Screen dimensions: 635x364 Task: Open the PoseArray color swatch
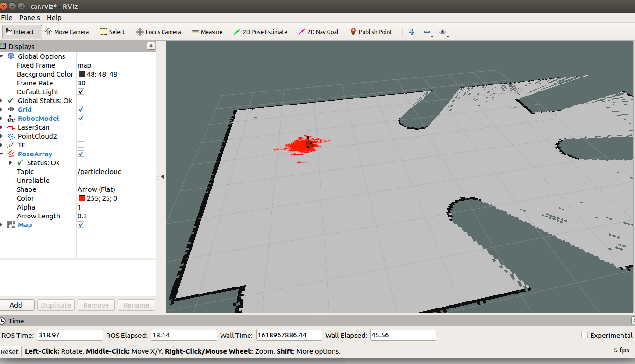coord(81,198)
